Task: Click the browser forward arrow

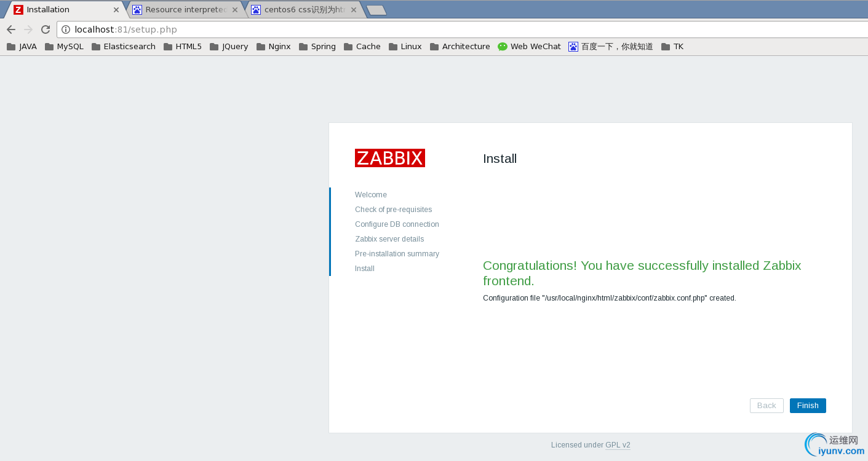Action: tap(28, 30)
